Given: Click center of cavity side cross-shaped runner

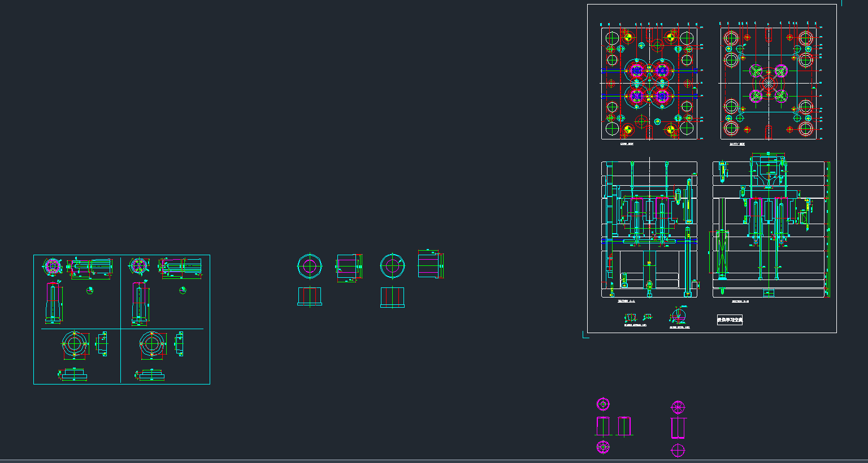Looking at the screenshot, I should 769,83.
